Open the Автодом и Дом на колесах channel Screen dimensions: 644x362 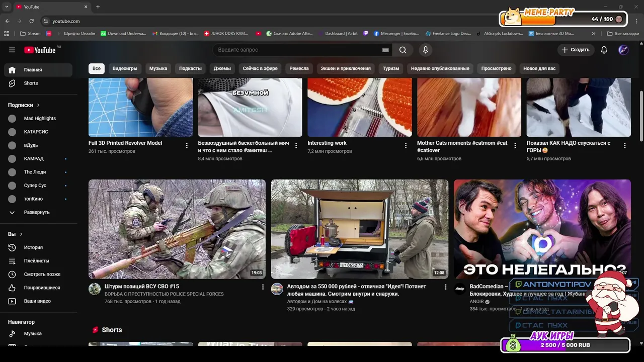click(x=317, y=302)
